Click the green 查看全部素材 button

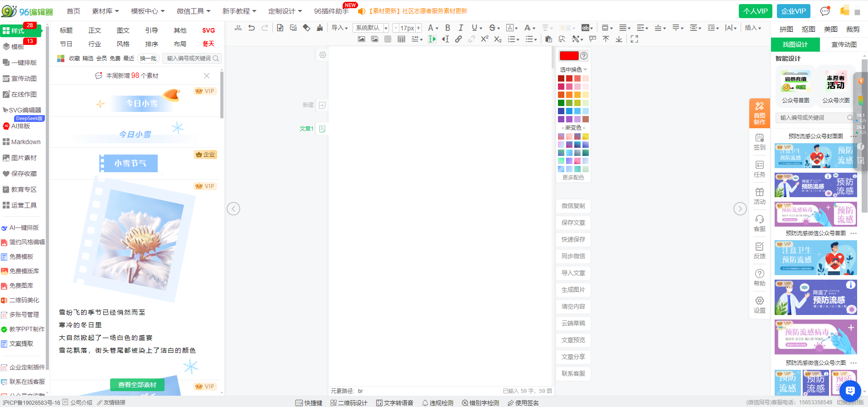tap(137, 385)
